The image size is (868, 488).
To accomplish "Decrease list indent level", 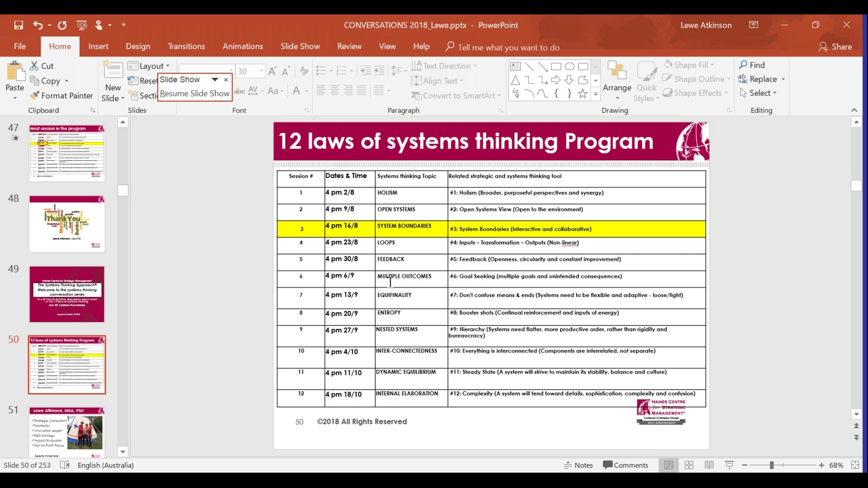I will pos(365,70).
